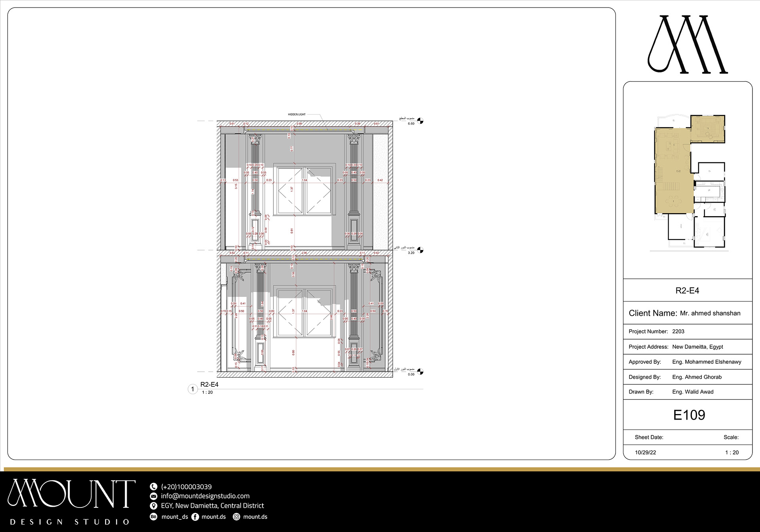Click the Instagram icon in the footer

(236, 517)
